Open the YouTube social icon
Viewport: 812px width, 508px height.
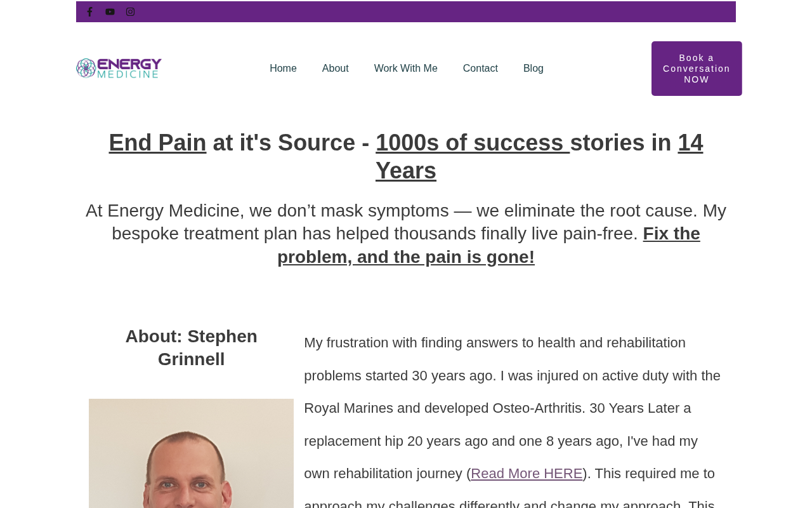(x=110, y=11)
